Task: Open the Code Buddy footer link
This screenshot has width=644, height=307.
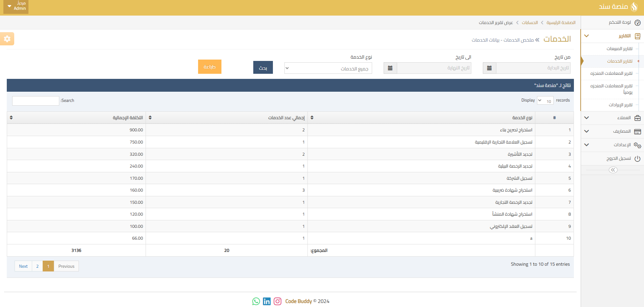Action: 298,301
